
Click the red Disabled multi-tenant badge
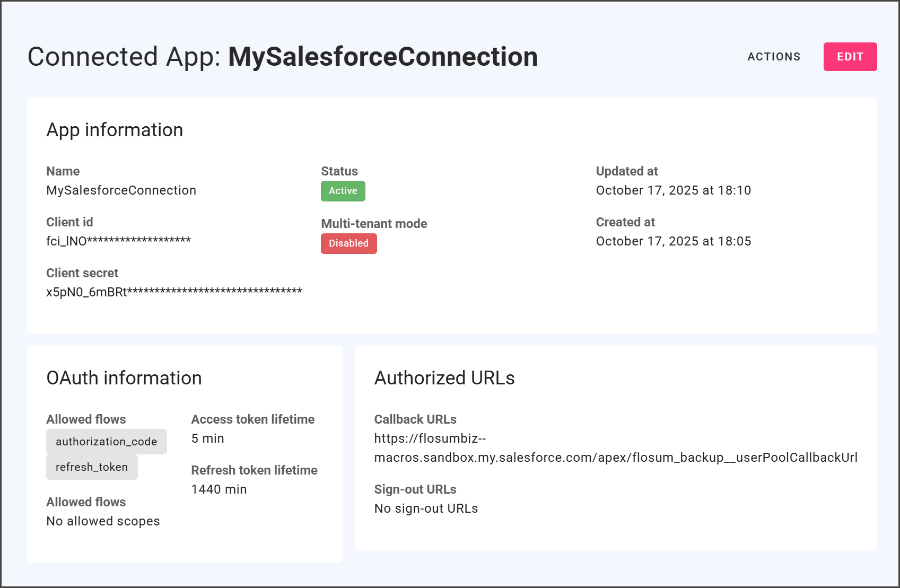click(348, 243)
